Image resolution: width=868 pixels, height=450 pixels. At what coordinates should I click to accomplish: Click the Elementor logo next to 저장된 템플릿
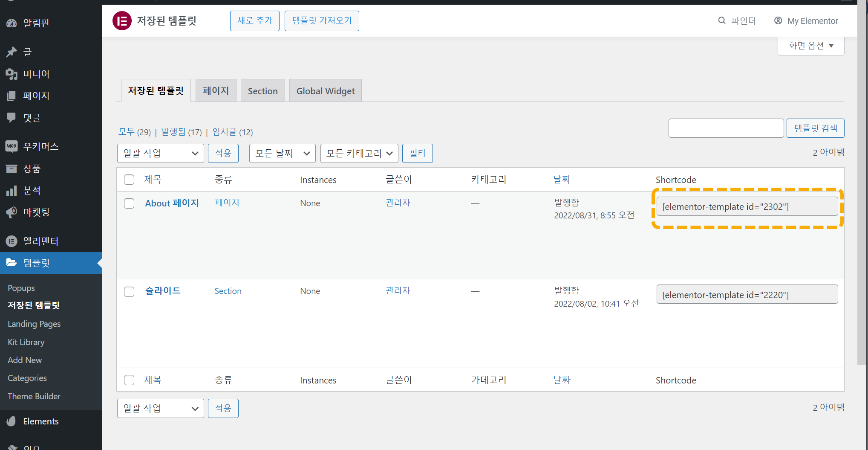(122, 20)
